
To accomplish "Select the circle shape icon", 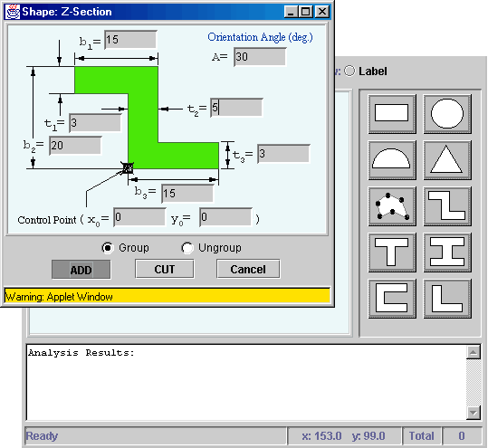I will pos(447,114).
